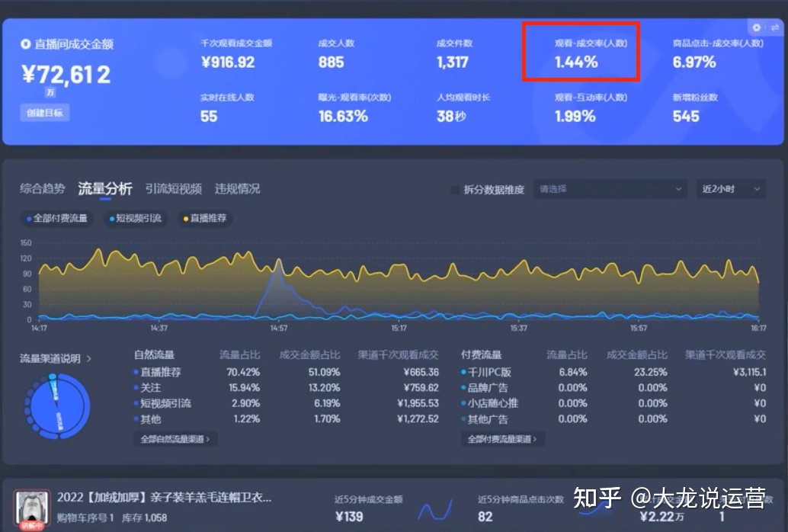
Task: Toggle the 全部付费流量 legend series
Action: point(57,219)
